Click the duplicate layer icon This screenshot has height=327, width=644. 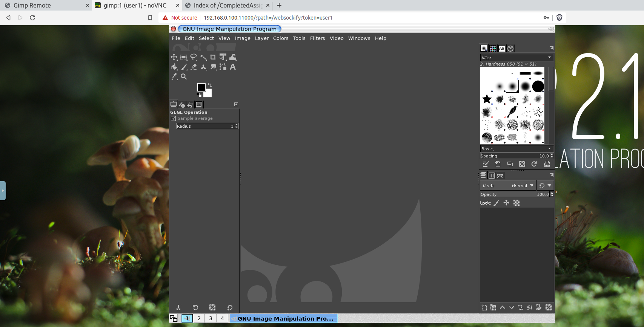[521, 307]
